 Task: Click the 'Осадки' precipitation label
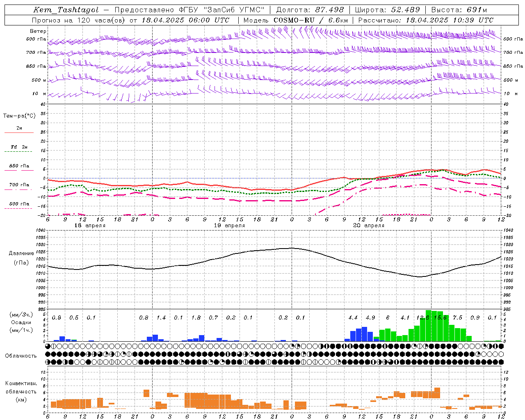(21, 322)
